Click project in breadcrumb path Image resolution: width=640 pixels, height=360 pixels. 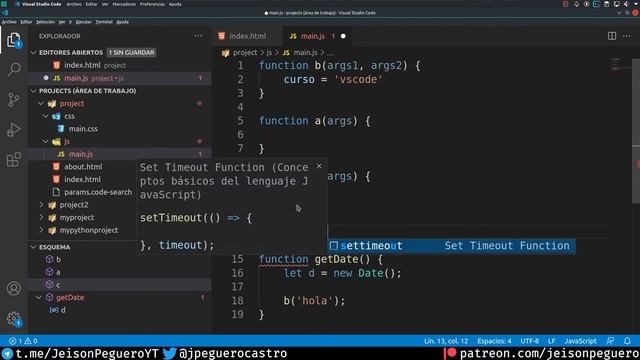[245, 53]
